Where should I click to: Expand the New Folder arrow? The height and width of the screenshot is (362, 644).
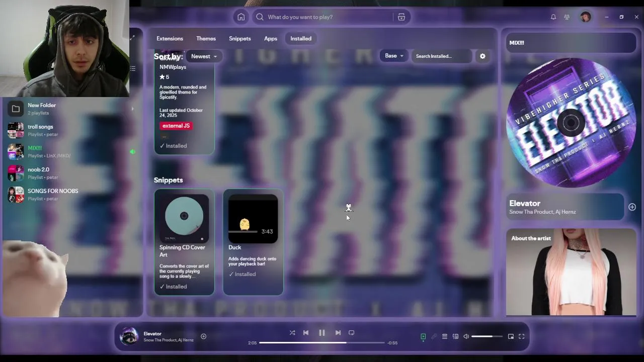click(x=132, y=109)
